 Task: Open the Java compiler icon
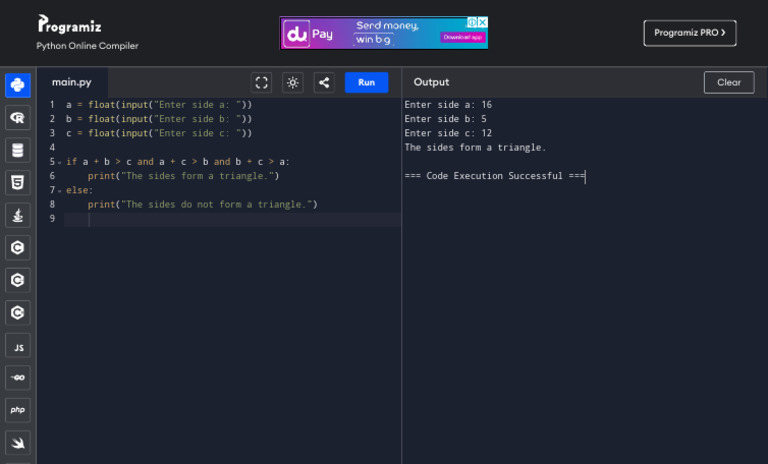click(18, 215)
